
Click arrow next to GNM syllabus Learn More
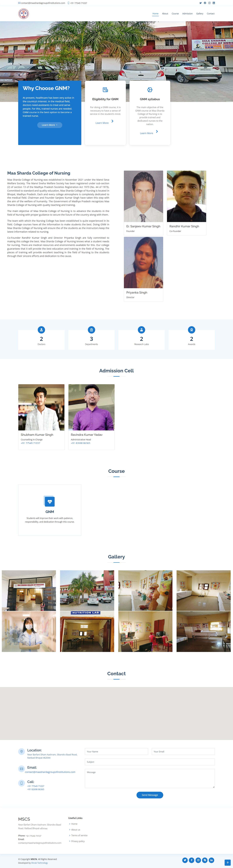pyautogui.click(x=157, y=131)
